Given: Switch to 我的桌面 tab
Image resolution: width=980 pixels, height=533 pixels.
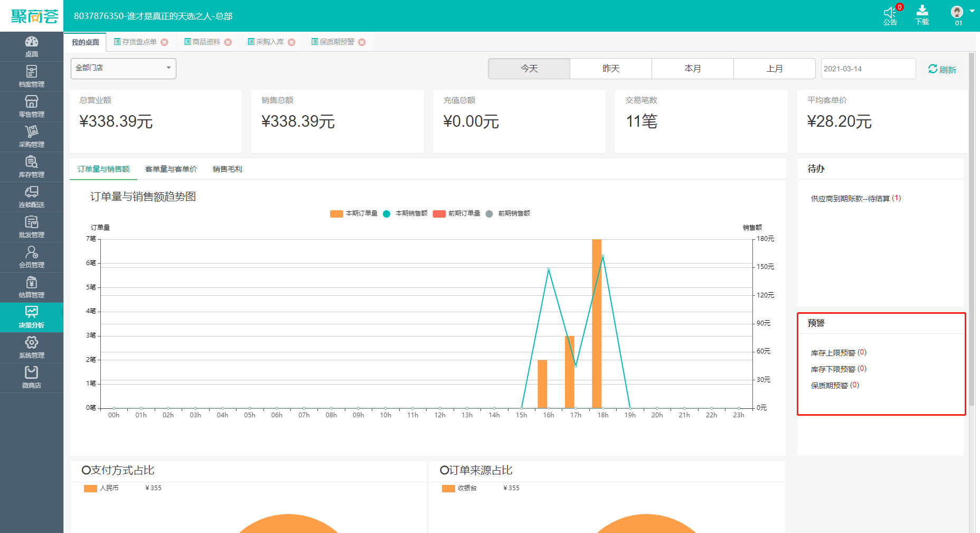Looking at the screenshot, I should pyautogui.click(x=85, y=42).
